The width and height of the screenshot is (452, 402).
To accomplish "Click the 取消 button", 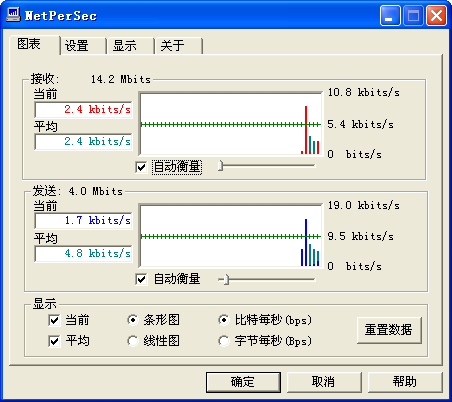I will pyautogui.click(x=324, y=382).
